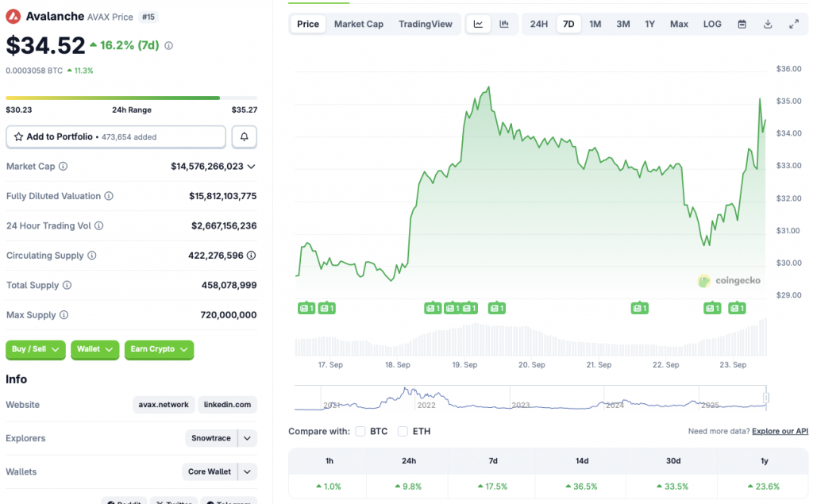Click the 30d 33.5% performance cell
This screenshot has height=504, width=813.
tap(672, 487)
